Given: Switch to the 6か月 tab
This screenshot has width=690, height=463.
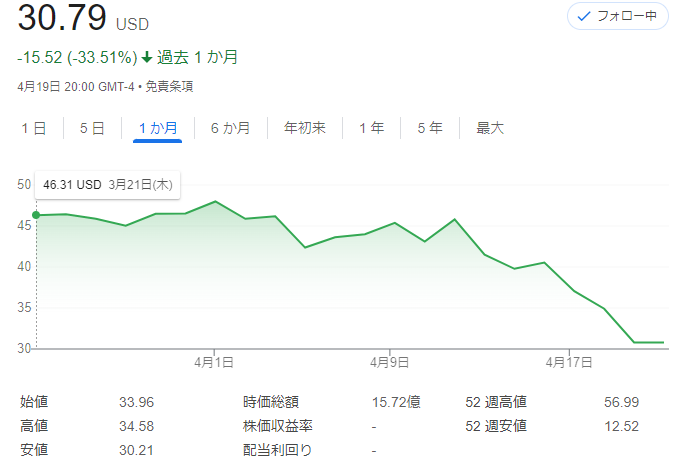Looking at the screenshot, I should point(231,128).
